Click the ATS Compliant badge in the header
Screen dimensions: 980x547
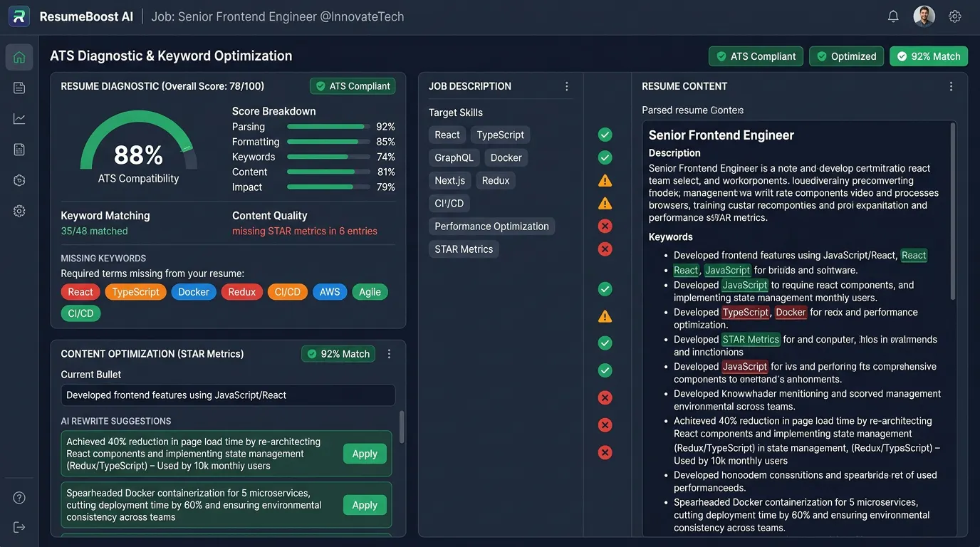coord(756,56)
